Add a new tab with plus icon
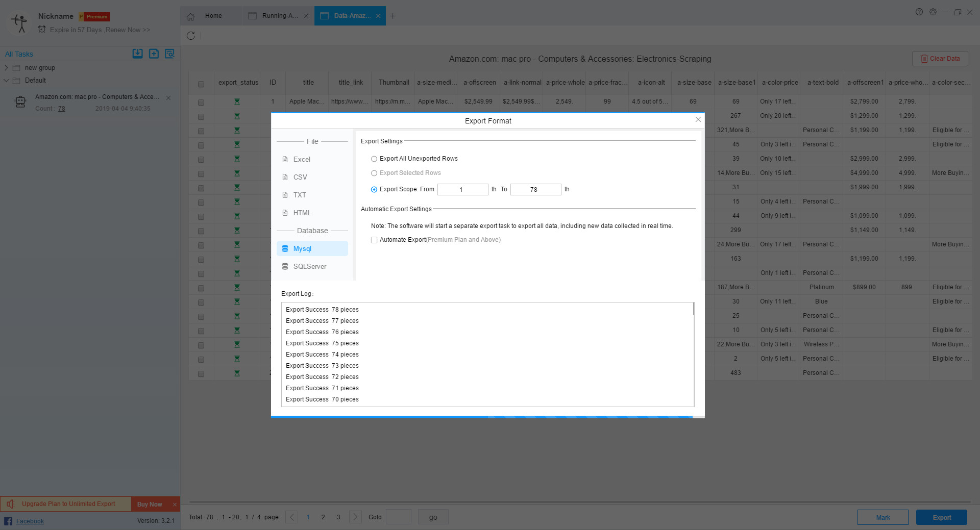The image size is (980, 530). 393,16
